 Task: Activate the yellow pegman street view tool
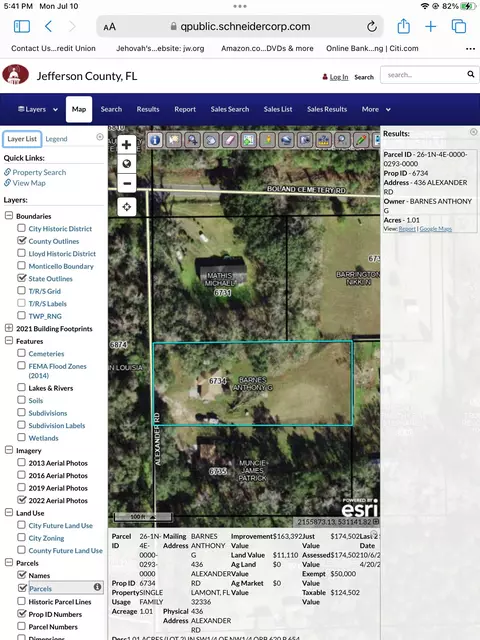(x=267, y=140)
